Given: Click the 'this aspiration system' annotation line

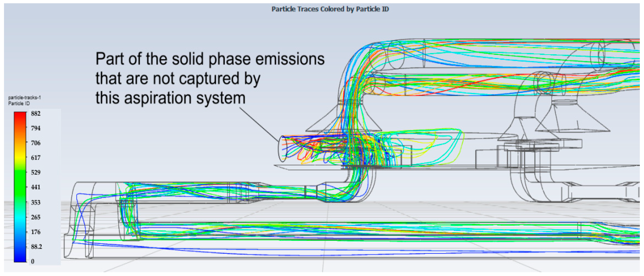Looking at the screenshot, I should pyautogui.click(x=170, y=98).
